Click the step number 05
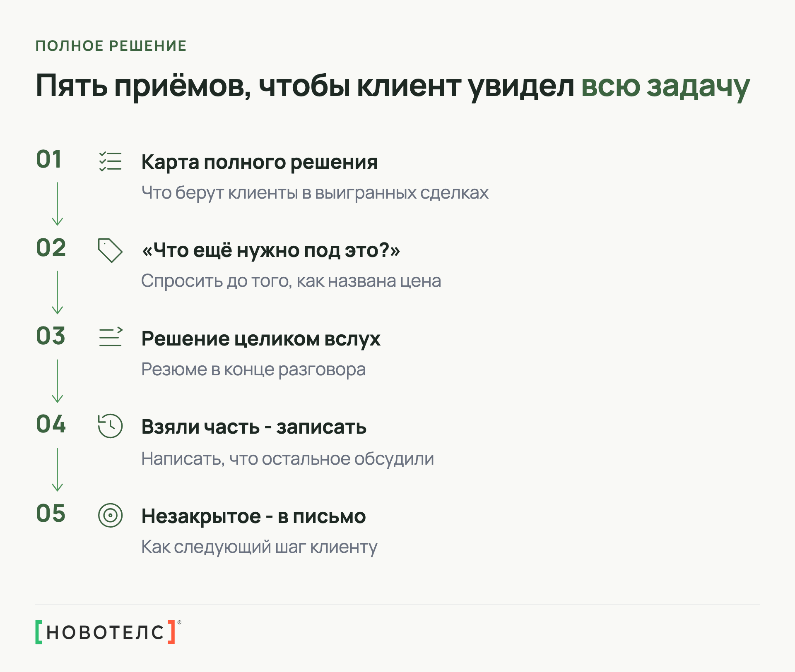Image resolution: width=795 pixels, height=672 pixels. pos(51,514)
